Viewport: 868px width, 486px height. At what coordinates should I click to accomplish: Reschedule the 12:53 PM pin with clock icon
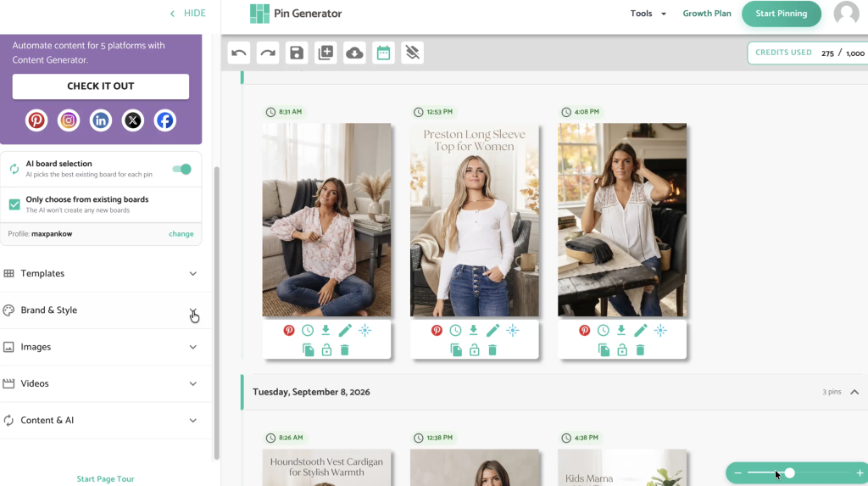tap(455, 330)
